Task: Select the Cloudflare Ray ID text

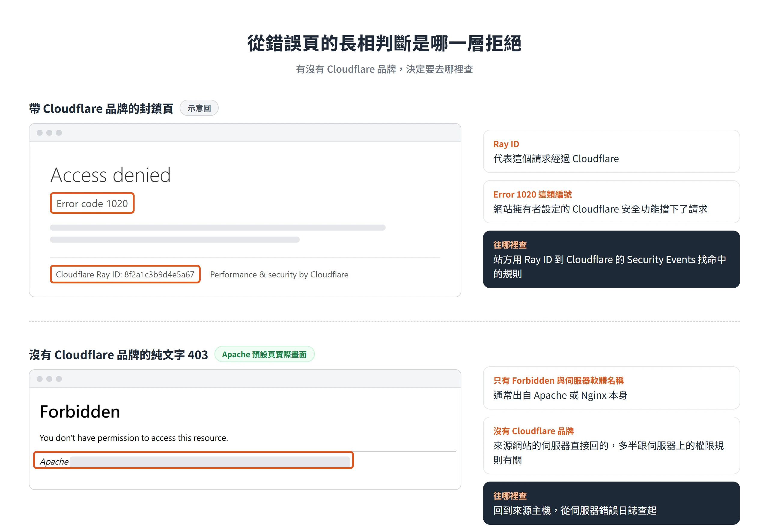Action: 125,274
